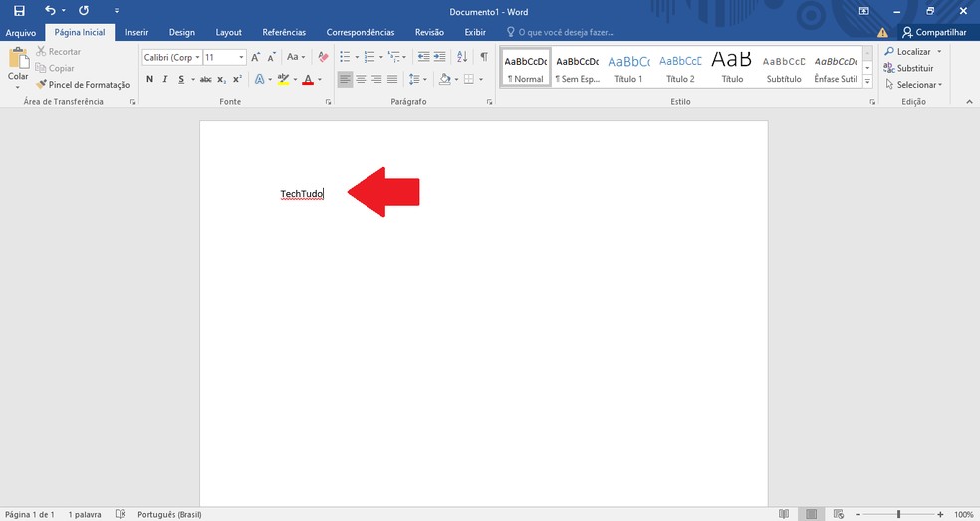This screenshot has width=980, height=521.
Task: Open the Referências tab
Action: [x=284, y=32]
